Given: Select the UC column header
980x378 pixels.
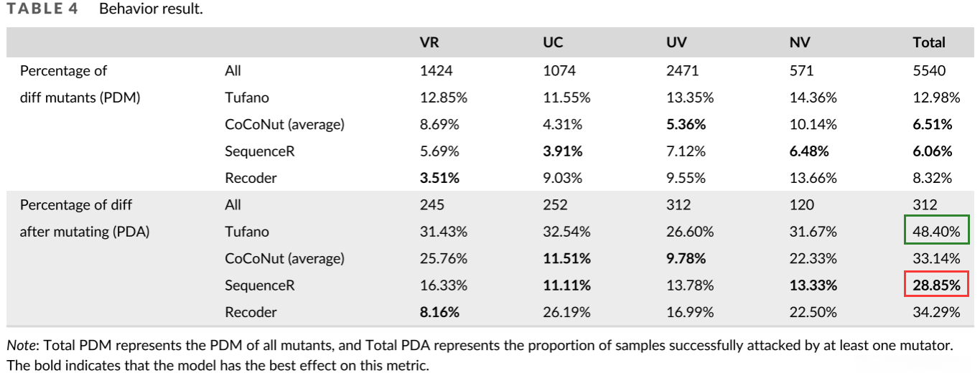Looking at the screenshot, I should tap(553, 43).
